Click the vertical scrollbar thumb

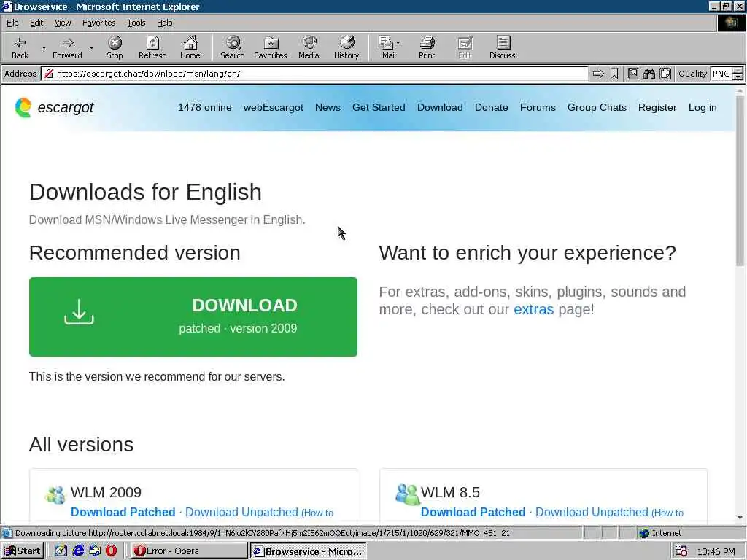pos(740,181)
